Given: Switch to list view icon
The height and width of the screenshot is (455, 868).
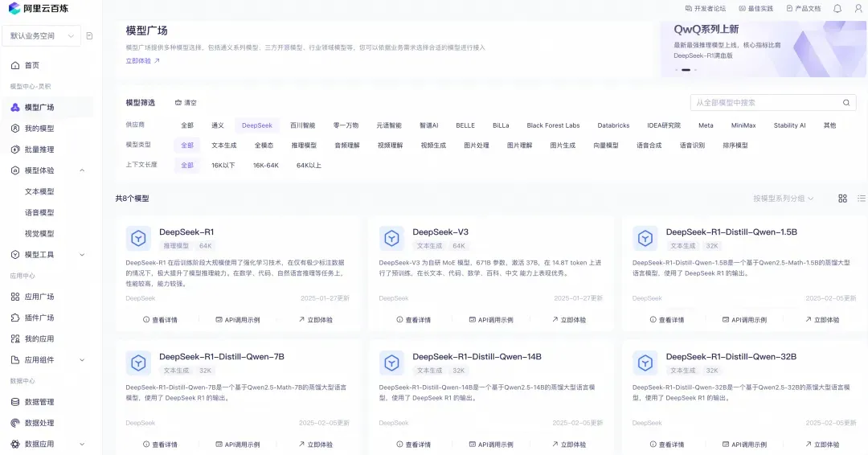Looking at the screenshot, I should [862, 199].
